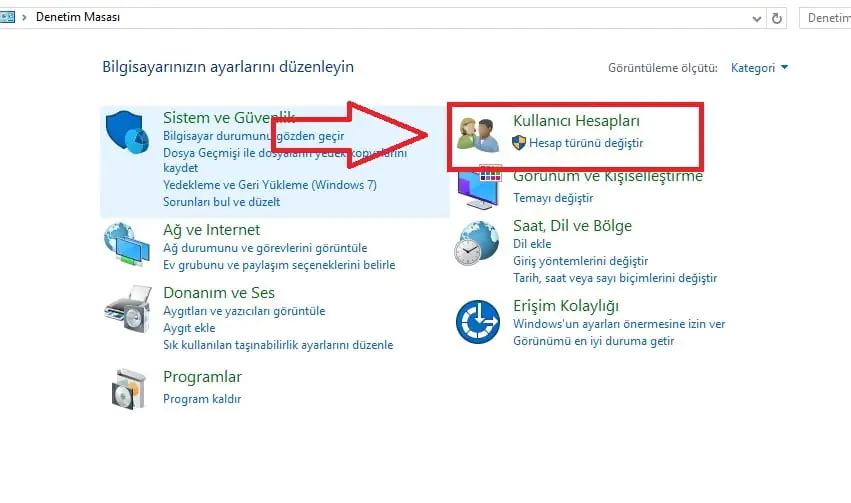
Task: Focus the Denetim search box at top right
Action: pyautogui.click(x=825, y=18)
